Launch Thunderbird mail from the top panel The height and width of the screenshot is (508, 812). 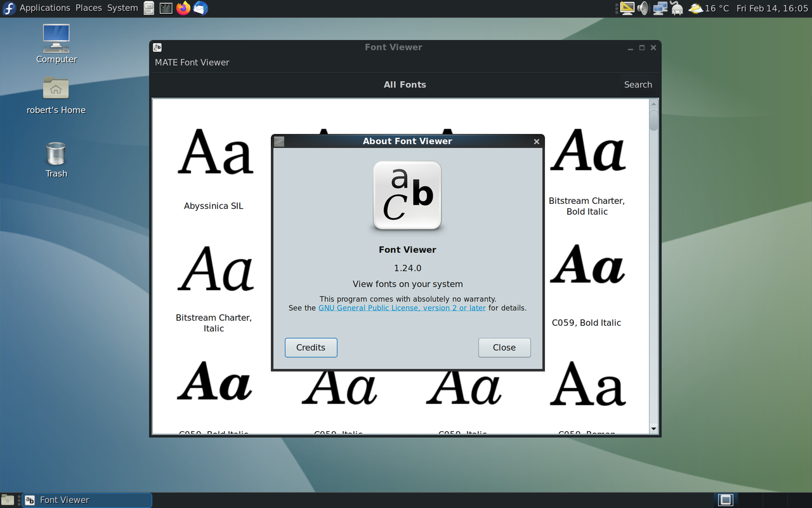(x=200, y=8)
